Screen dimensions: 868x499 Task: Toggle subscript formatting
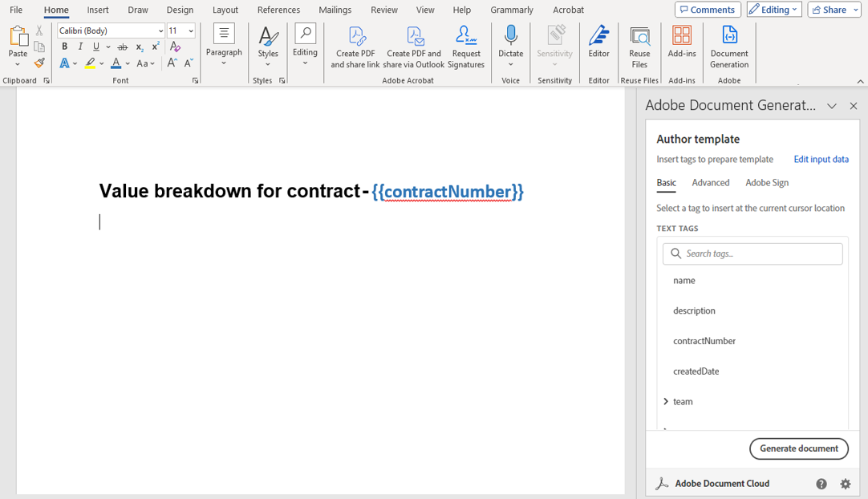[141, 47]
